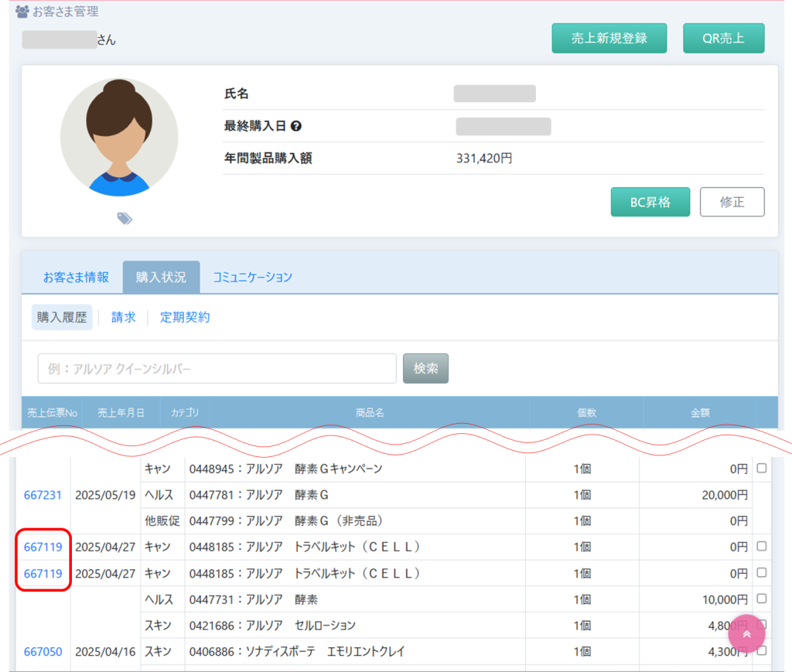Image resolution: width=792 pixels, height=672 pixels.
Task: Click the help icon beside 最終購入日
Action: (295, 127)
